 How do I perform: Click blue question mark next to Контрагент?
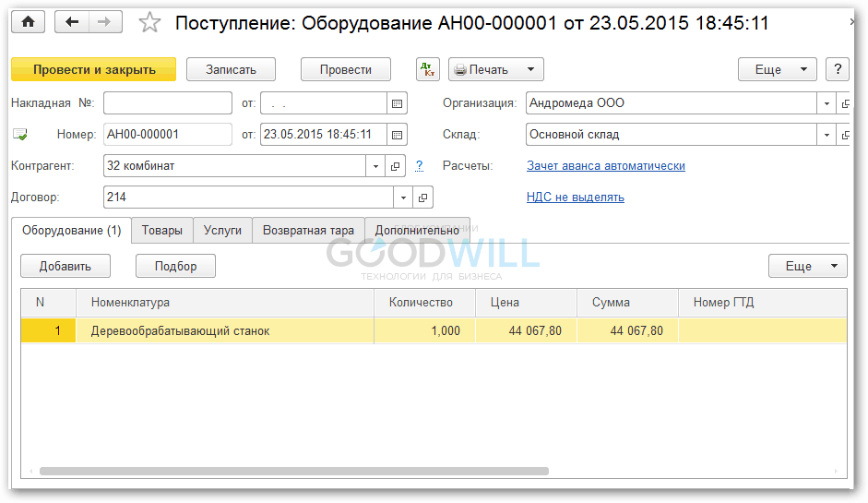coord(419,165)
